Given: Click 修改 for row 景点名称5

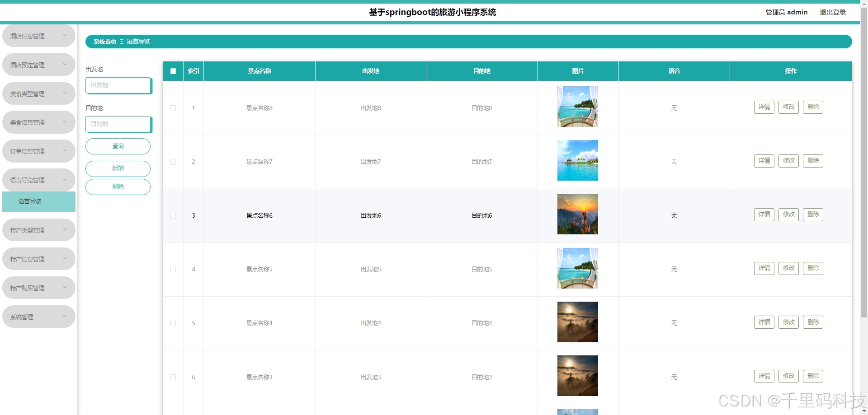Looking at the screenshot, I should tap(788, 268).
